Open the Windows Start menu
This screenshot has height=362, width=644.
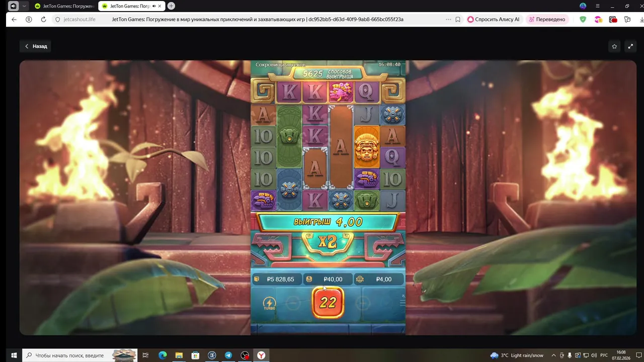(14, 355)
